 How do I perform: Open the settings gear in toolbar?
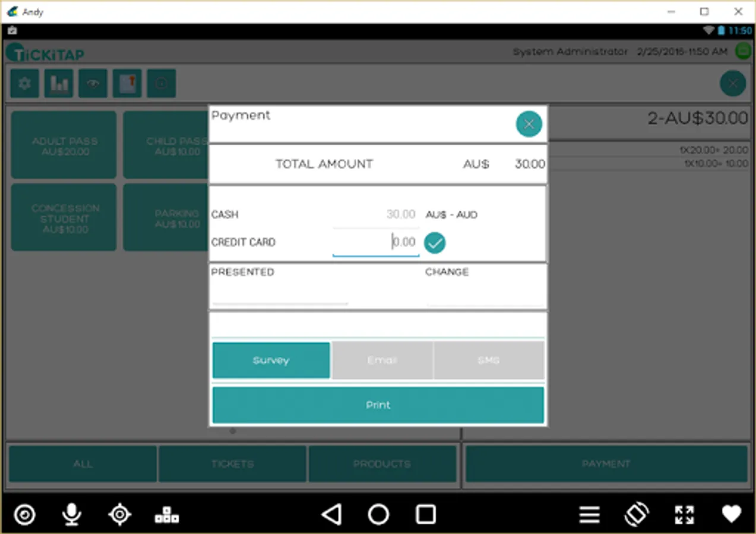[25, 83]
